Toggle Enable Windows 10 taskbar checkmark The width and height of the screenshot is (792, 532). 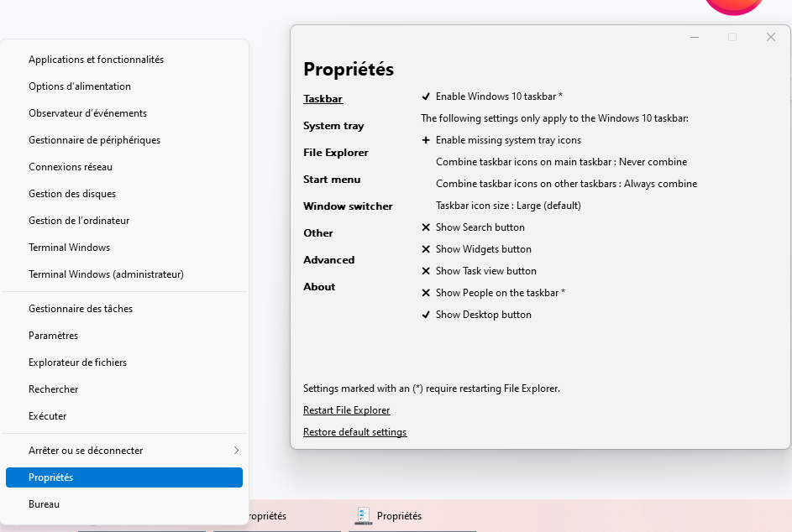click(426, 96)
